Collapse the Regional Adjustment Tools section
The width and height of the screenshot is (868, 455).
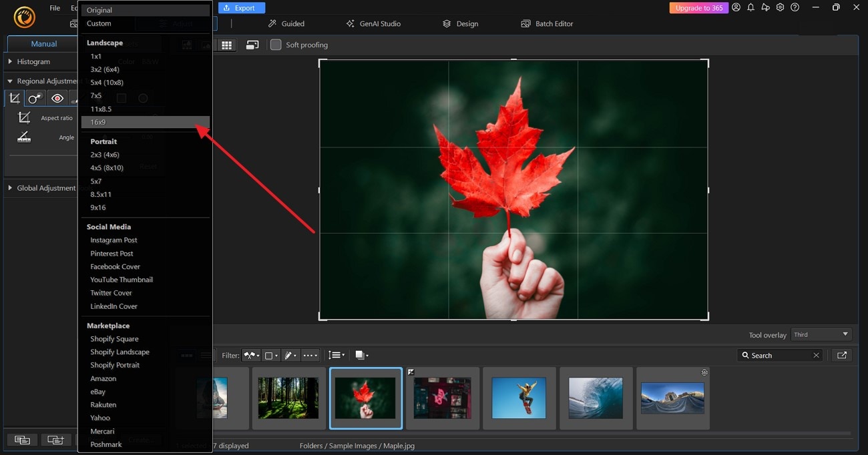tap(9, 81)
